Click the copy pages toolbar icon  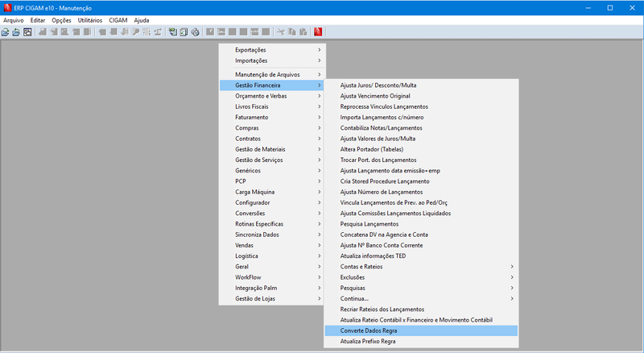[x=292, y=31]
